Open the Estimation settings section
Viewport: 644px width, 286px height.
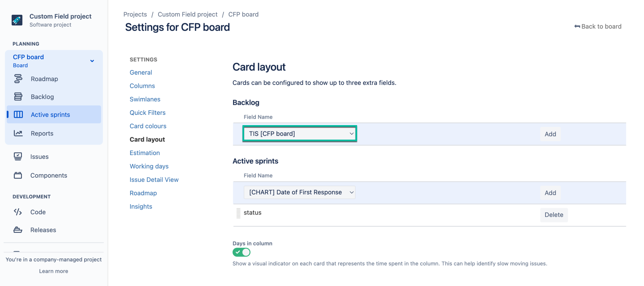[145, 152]
